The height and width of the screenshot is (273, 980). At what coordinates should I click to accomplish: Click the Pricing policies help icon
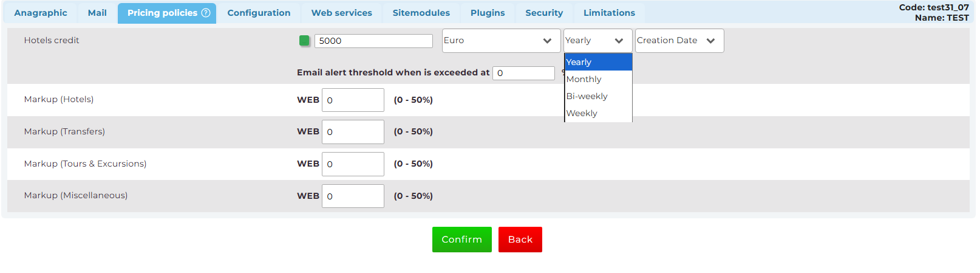(206, 13)
